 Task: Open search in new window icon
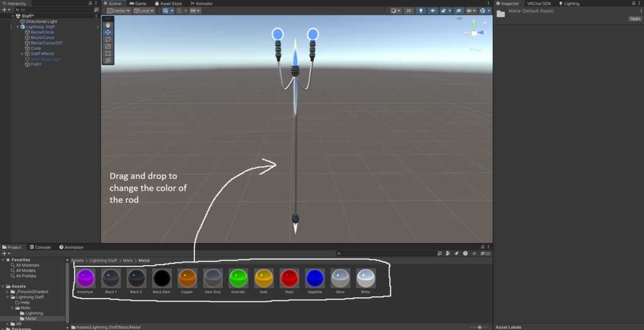click(x=440, y=253)
